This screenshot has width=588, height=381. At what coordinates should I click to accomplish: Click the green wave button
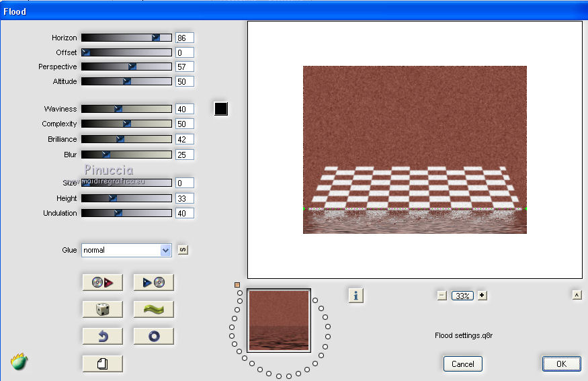pos(153,309)
